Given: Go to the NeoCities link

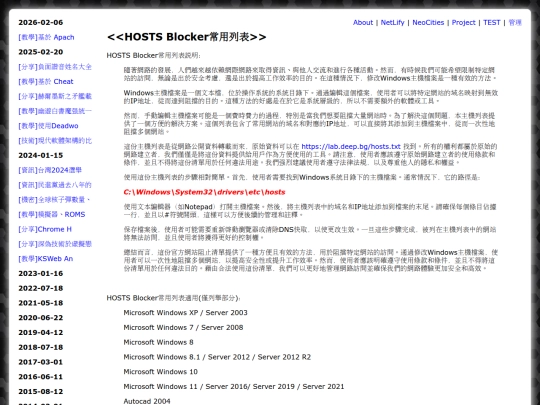Looking at the screenshot, I should 428,22.
